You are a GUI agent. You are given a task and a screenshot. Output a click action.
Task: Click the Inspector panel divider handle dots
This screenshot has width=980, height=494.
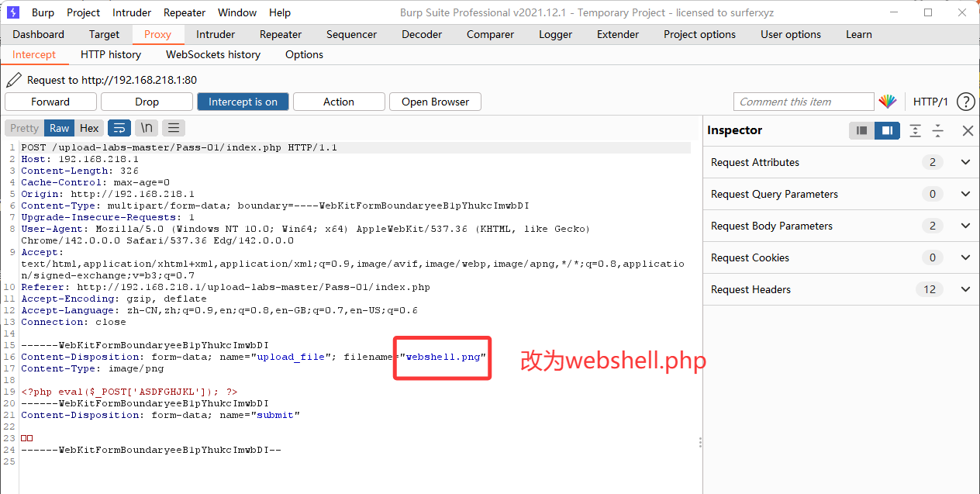[700, 442]
